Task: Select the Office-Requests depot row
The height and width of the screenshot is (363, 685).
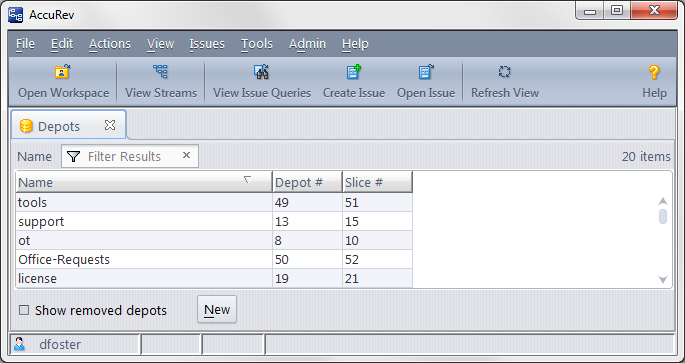Action: 214,259
